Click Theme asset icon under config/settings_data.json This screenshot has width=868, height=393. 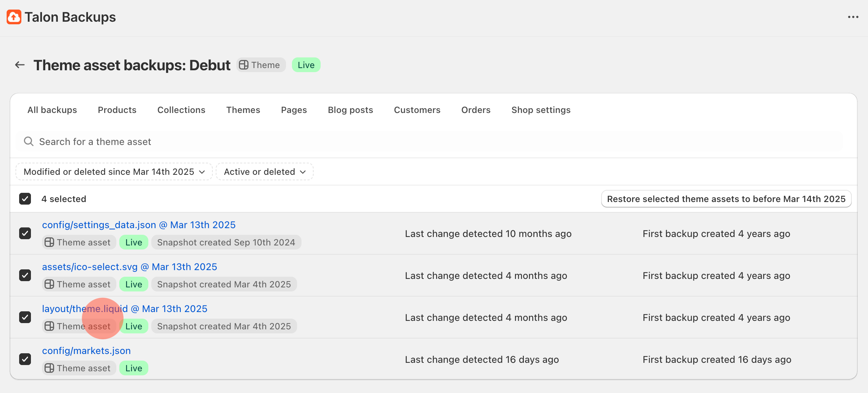click(x=49, y=242)
